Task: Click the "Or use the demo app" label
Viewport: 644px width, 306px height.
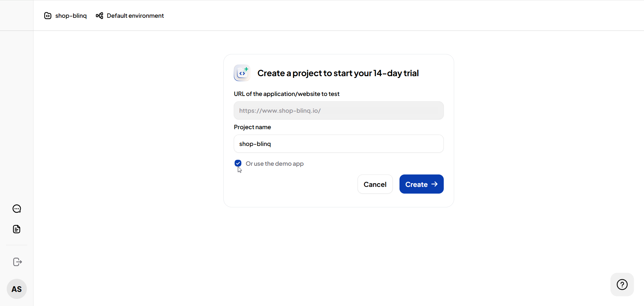Action: [x=274, y=164]
